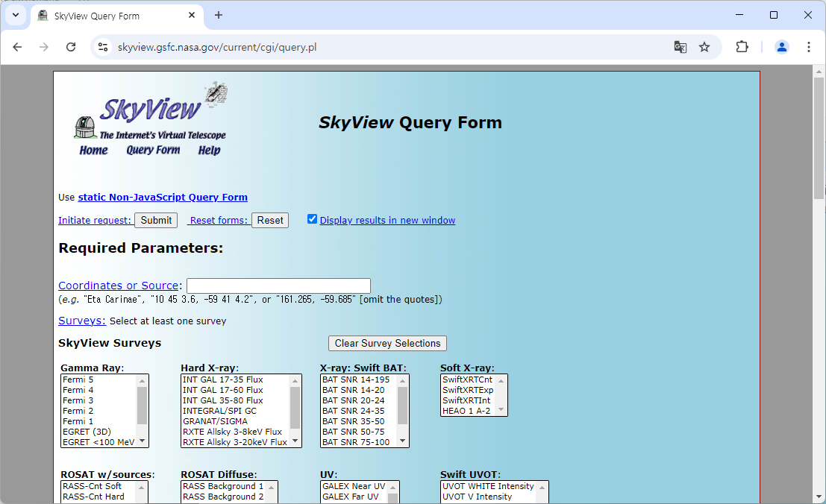Click the address bar URL

[x=217, y=48]
